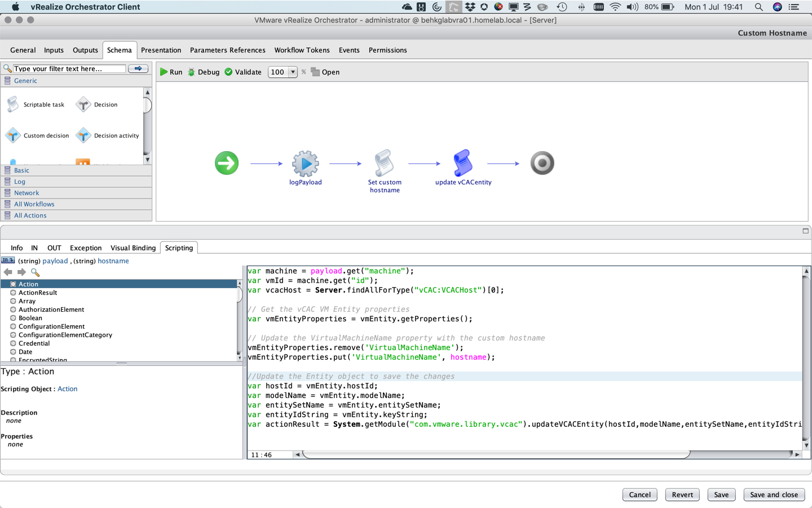Click the Open folder icon

tap(315, 72)
